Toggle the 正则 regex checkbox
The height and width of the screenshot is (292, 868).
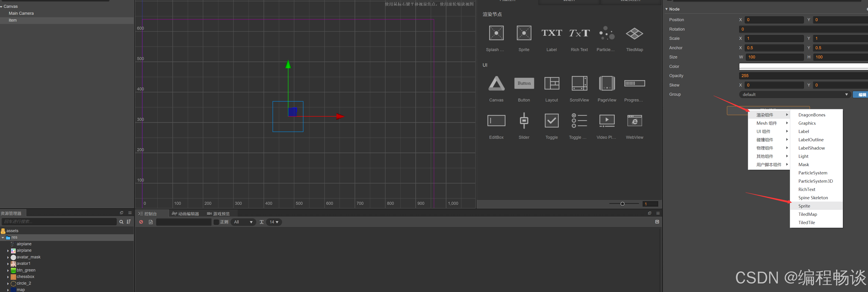tap(216, 222)
